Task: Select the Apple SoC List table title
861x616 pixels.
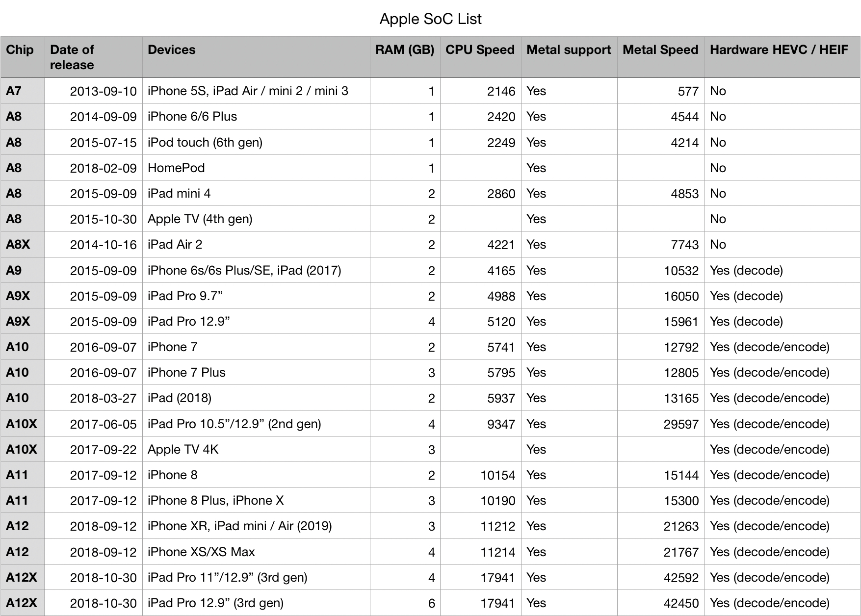Action: coord(431,19)
